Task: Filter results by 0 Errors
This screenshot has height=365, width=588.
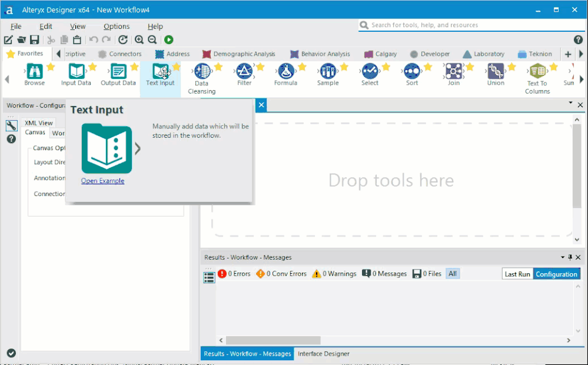Action: tap(234, 274)
